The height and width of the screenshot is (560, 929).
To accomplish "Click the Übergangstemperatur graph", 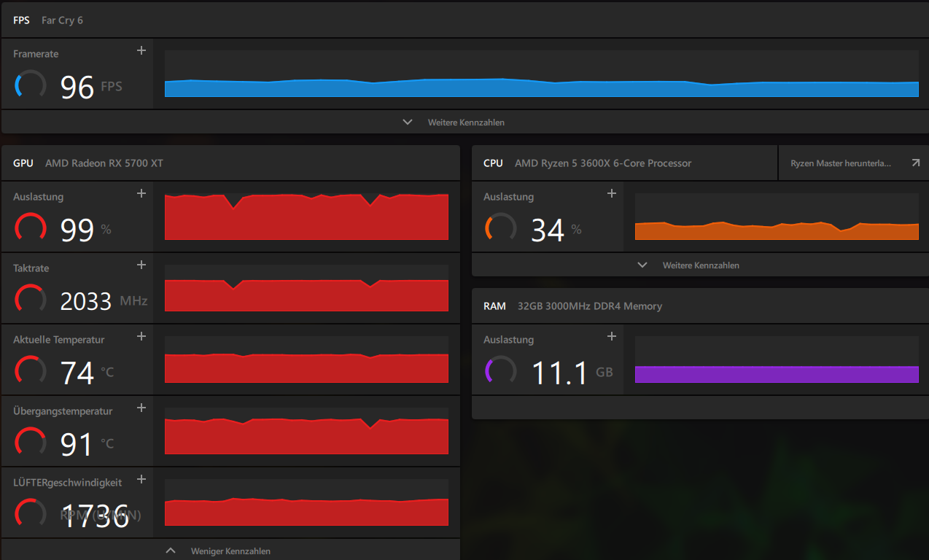I will click(306, 431).
